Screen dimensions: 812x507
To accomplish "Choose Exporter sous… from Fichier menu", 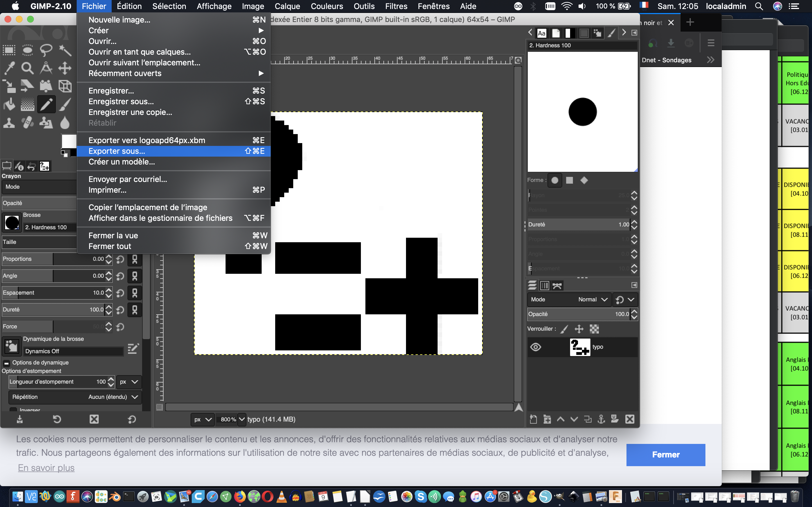I will tap(117, 151).
